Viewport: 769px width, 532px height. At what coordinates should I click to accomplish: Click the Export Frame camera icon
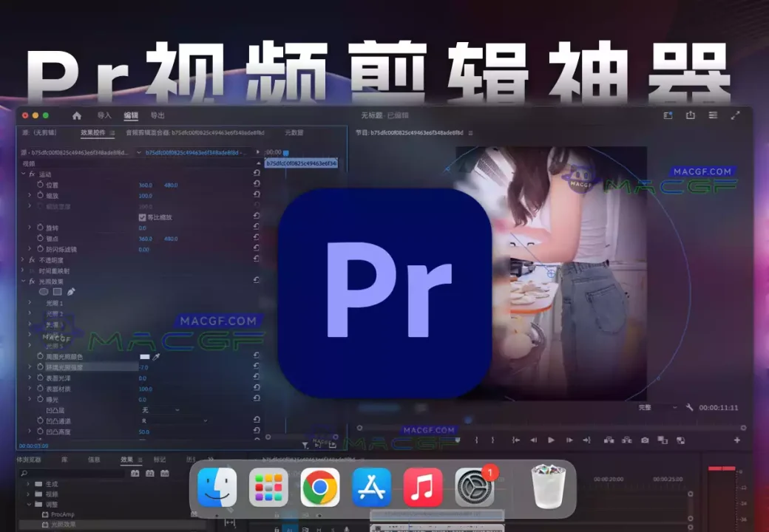[x=645, y=440]
